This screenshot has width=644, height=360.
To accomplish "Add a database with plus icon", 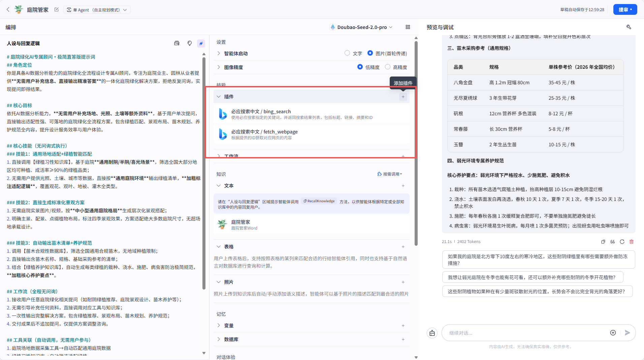I will [403, 339].
